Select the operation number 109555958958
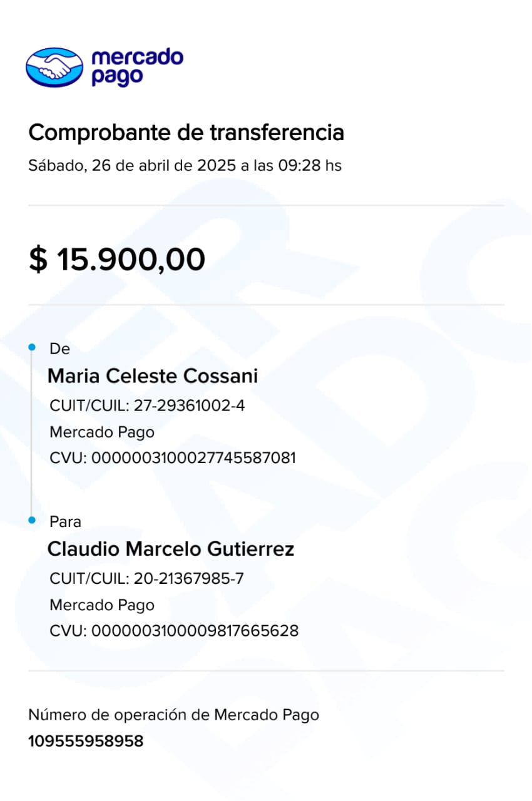The image size is (532, 801). (x=86, y=742)
